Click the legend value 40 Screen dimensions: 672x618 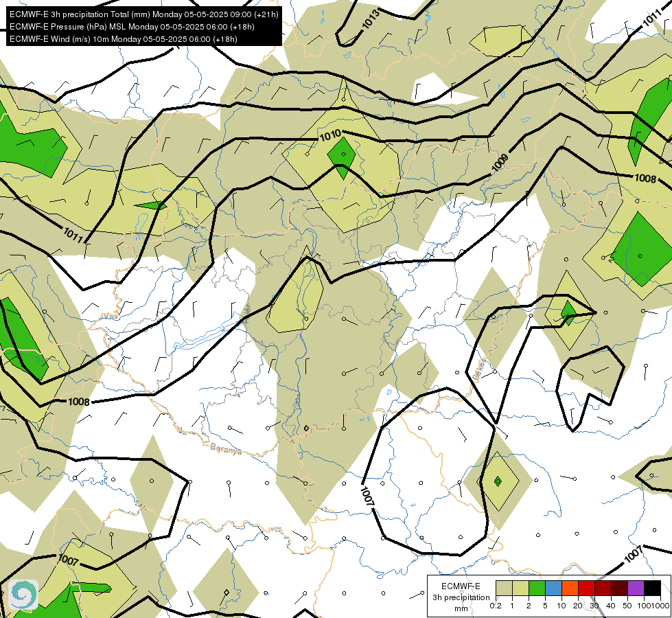611,606
